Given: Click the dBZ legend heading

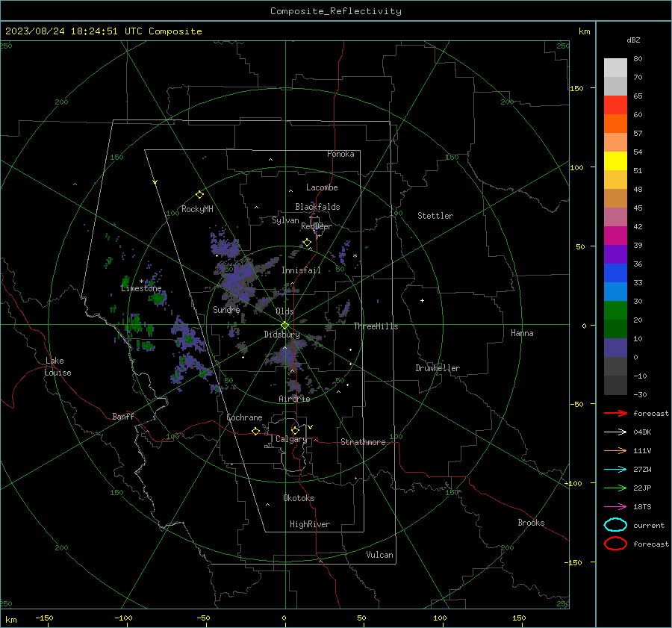Looking at the screenshot, I should 633,40.
